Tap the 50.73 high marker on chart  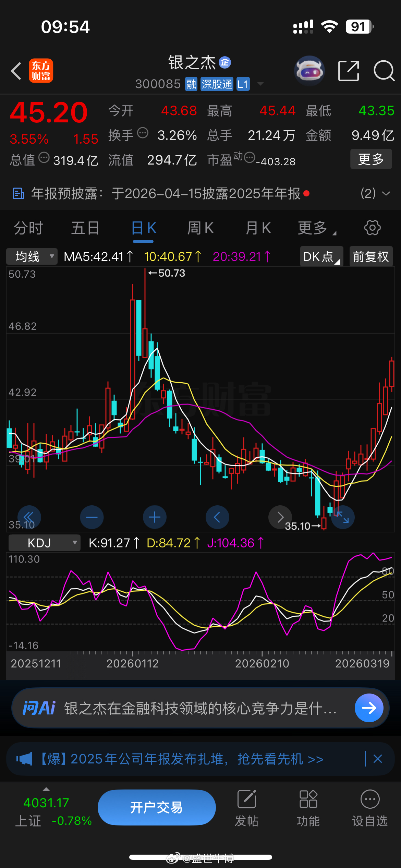click(167, 273)
